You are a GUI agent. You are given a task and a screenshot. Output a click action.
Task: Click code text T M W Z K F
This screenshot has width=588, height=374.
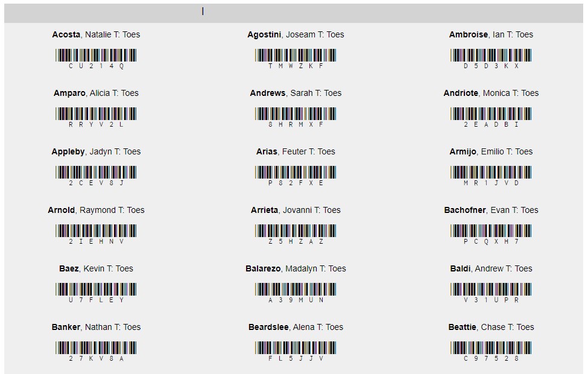click(x=296, y=66)
